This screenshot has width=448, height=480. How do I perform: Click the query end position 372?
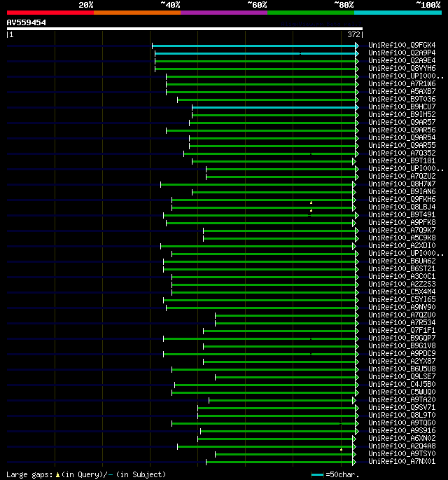pos(354,34)
